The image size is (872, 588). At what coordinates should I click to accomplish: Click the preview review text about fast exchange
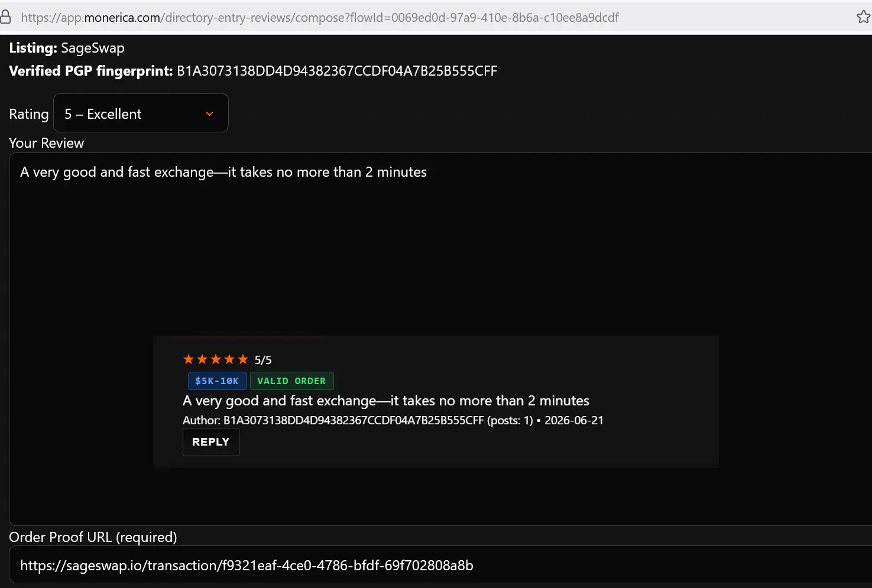[386, 401]
